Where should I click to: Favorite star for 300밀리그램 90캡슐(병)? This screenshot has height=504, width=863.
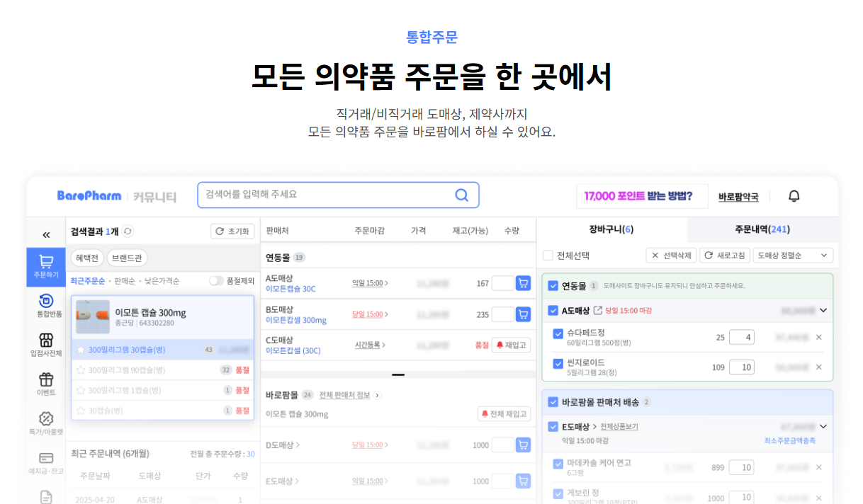point(81,370)
